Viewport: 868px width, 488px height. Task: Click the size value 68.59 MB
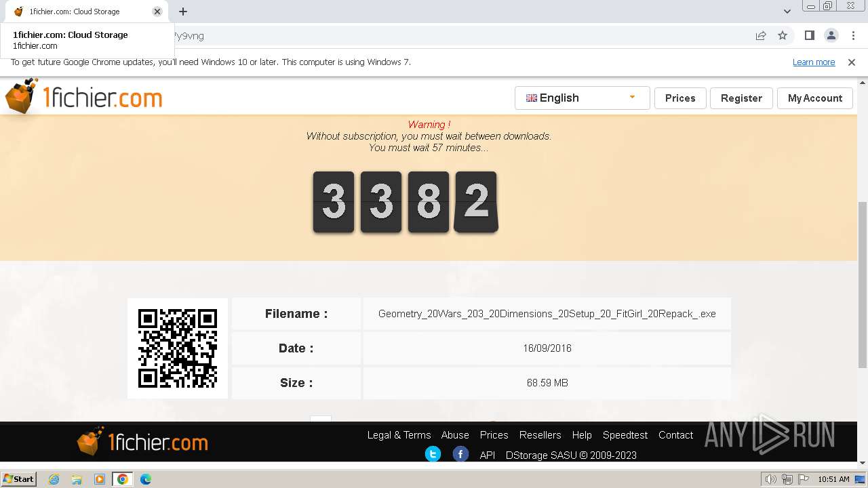click(547, 383)
